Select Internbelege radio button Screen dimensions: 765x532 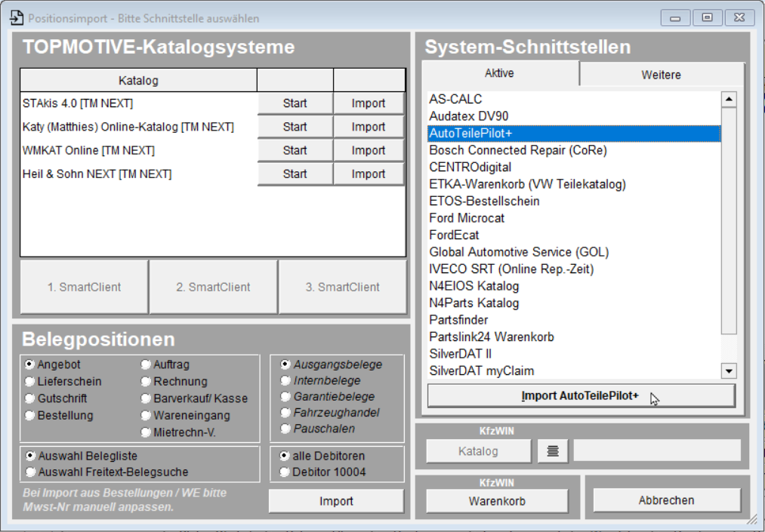pyautogui.click(x=285, y=380)
